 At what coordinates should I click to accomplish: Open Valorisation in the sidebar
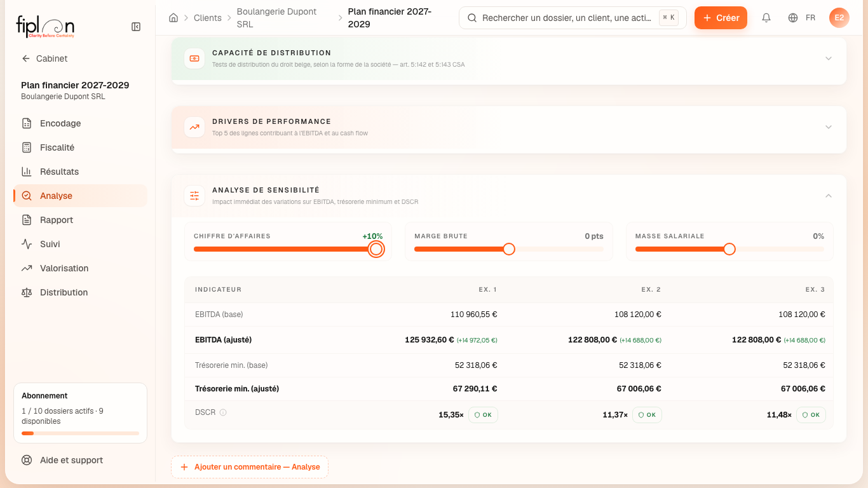(x=80, y=268)
